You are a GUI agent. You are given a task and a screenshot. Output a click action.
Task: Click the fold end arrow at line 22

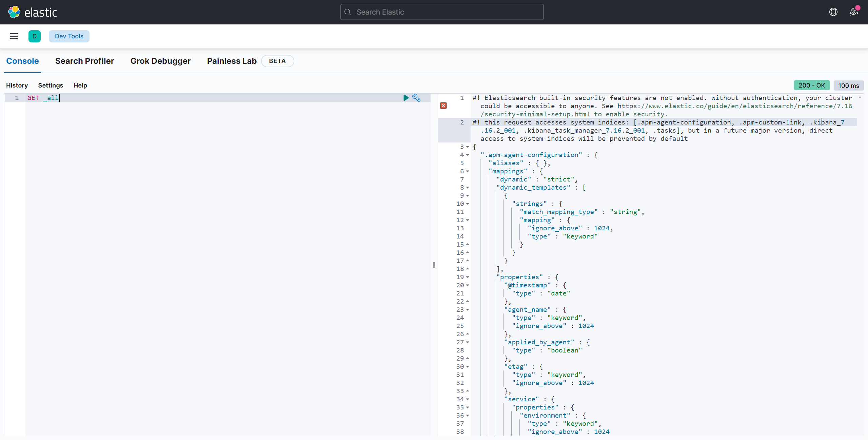point(468,301)
